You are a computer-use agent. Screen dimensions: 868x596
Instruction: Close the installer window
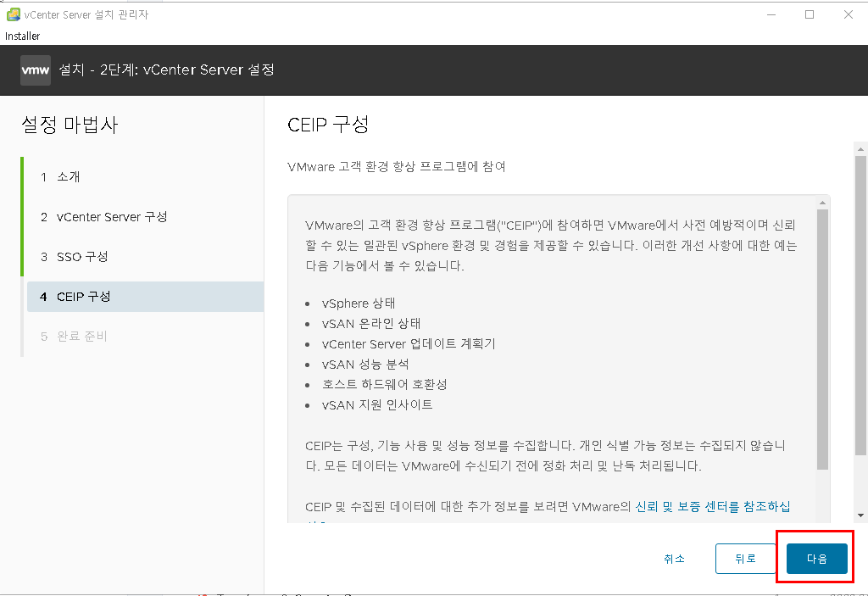pyautogui.click(x=848, y=14)
